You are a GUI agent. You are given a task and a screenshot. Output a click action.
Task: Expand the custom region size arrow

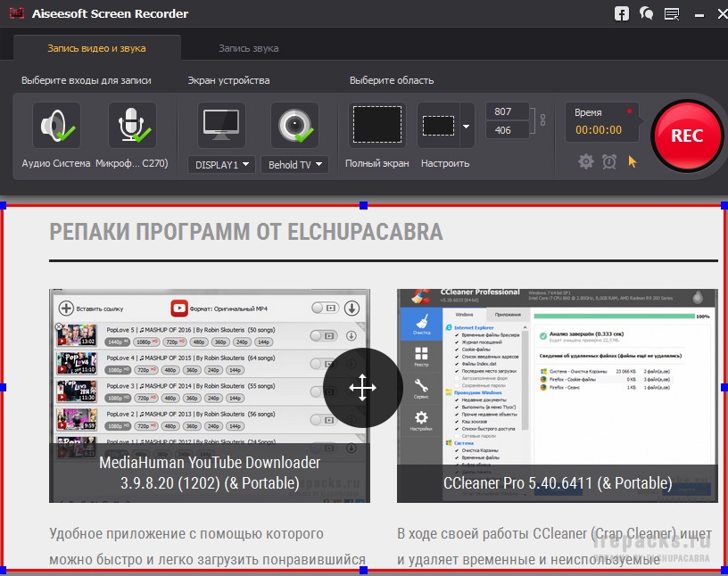point(467,126)
